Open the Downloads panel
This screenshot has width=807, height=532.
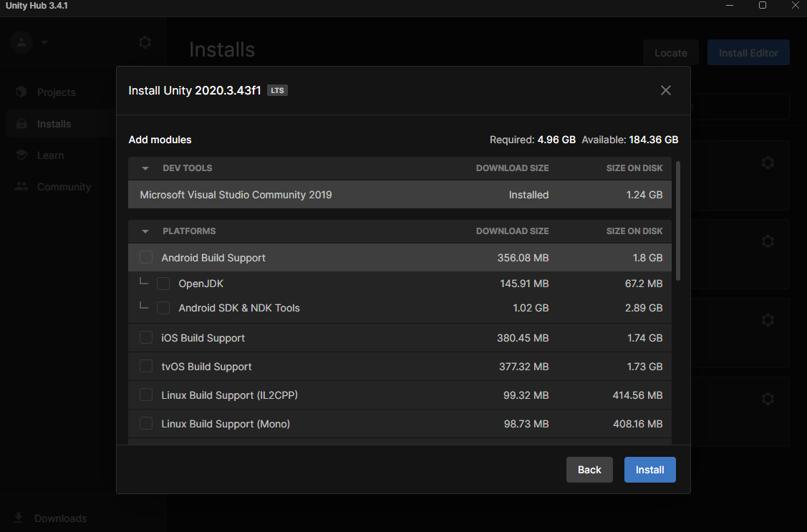click(x=60, y=518)
